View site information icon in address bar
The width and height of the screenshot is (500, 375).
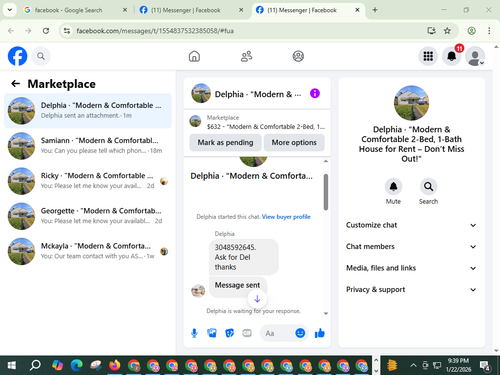(x=67, y=31)
